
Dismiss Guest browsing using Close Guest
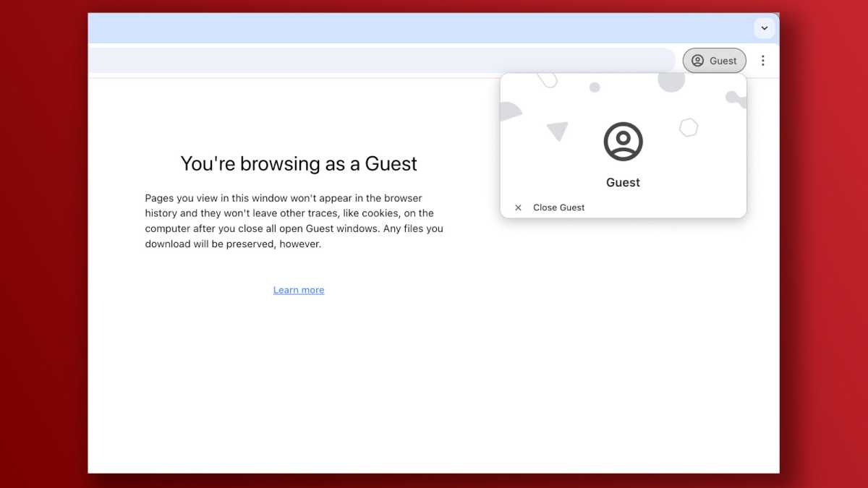click(x=558, y=207)
